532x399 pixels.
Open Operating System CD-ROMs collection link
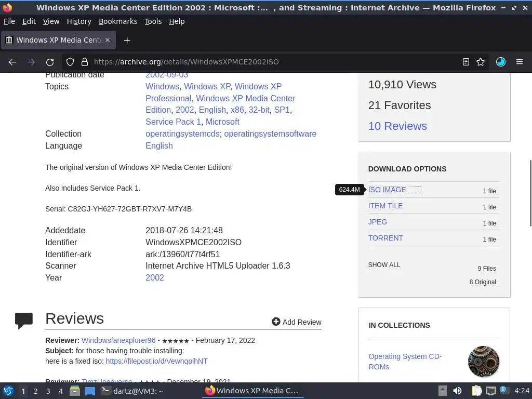pos(405,362)
